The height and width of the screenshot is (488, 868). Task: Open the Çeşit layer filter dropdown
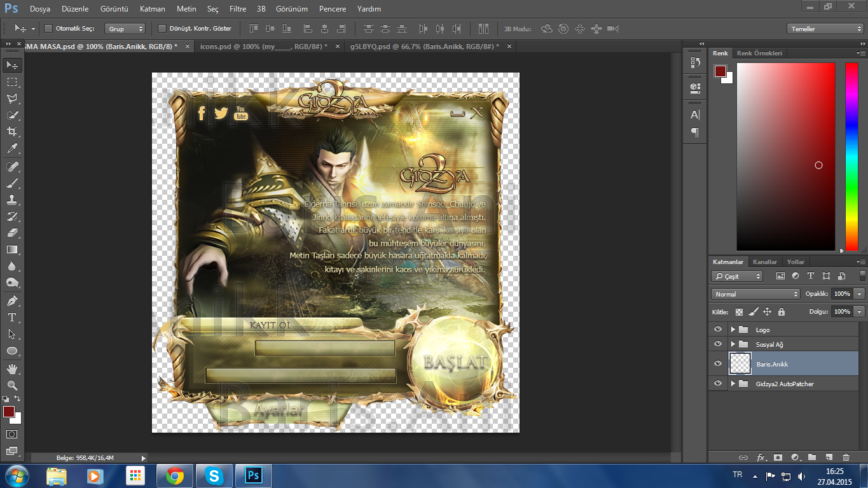click(737, 276)
